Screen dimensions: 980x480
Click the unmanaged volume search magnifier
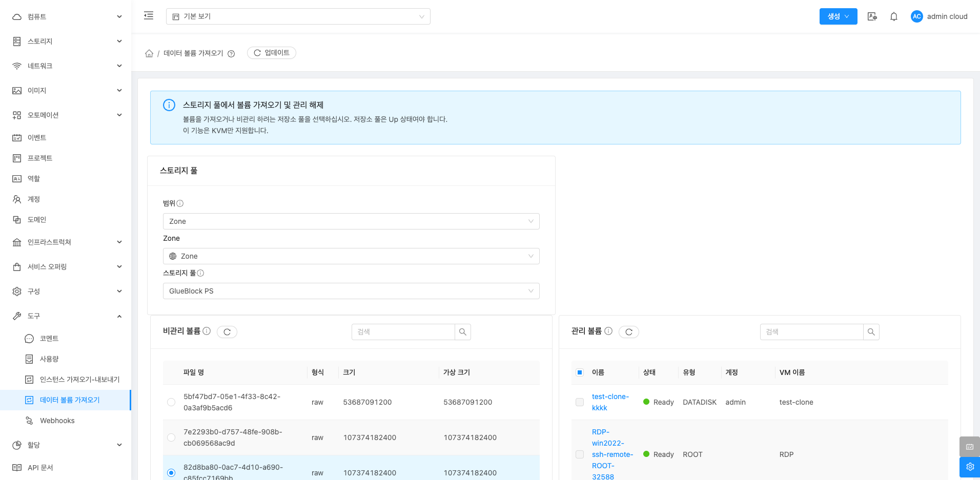(x=462, y=332)
